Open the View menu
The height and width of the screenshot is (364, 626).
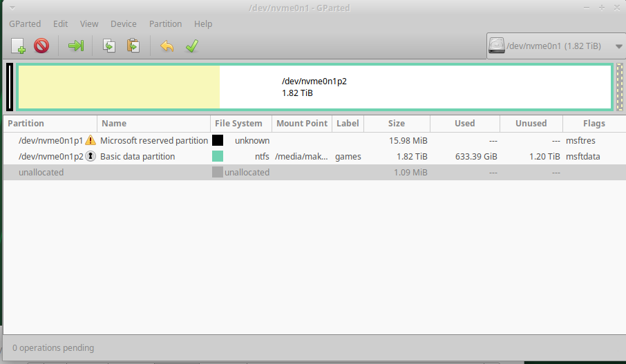pos(89,24)
